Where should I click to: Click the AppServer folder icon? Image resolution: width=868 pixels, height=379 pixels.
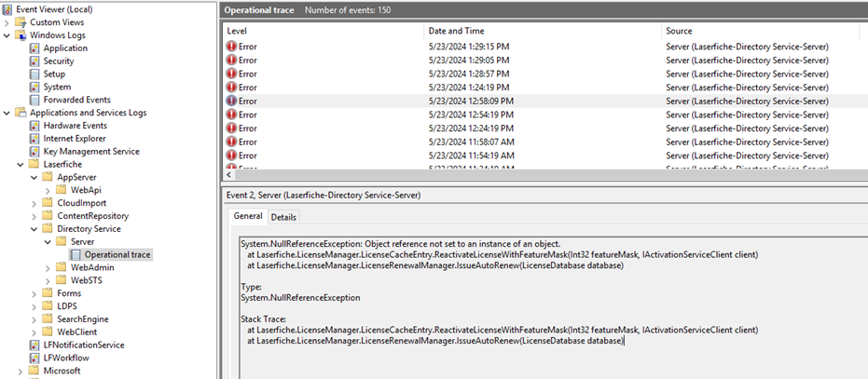tap(48, 177)
